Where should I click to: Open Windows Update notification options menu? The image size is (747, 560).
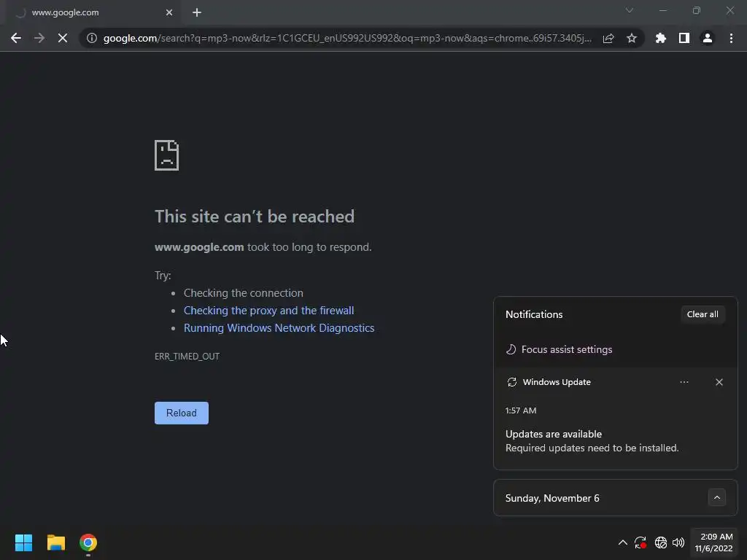coord(684,382)
